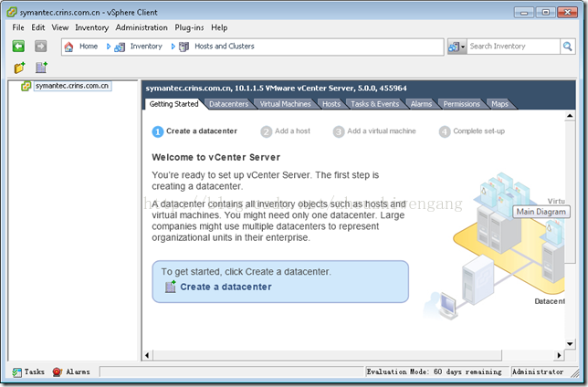Click step 3 circle Add a virtual machine

339,131
